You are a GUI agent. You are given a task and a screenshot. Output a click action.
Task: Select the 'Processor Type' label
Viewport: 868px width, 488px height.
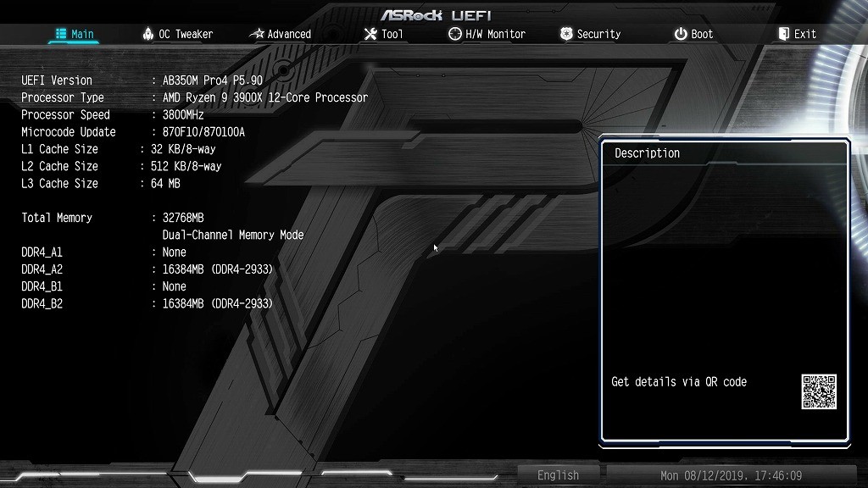pos(63,97)
